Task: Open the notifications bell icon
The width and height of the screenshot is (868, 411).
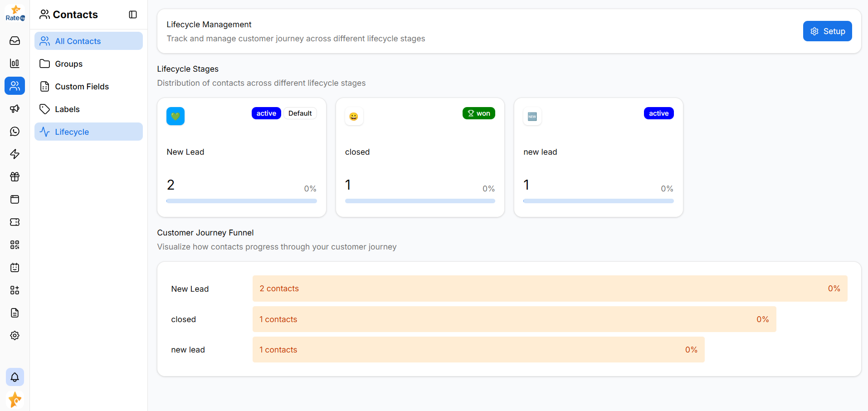Action: tap(15, 377)
